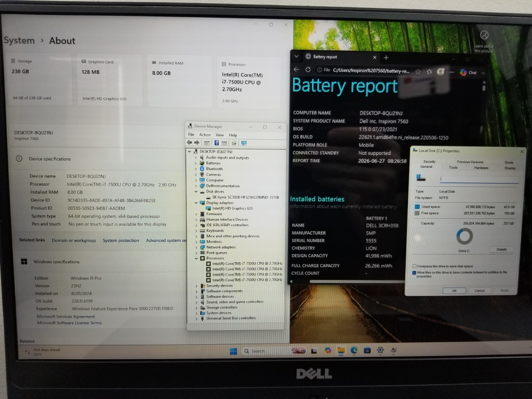Open Domain or workgroup link
532x399 pixels.
click(73, 240)
